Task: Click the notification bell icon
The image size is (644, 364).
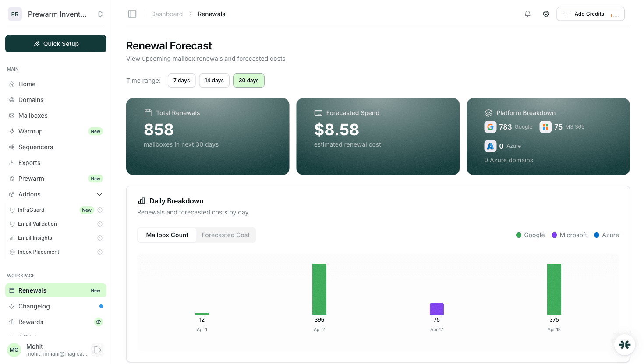Action: [527, 14]
